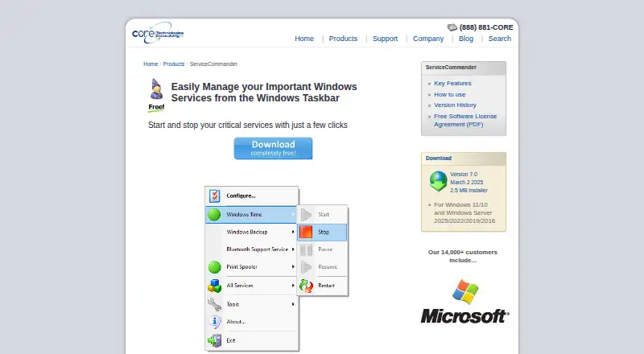The image size is (644, 354).
Task: Expand the Windows Backup submenu arrow
Action: (293, 232)
